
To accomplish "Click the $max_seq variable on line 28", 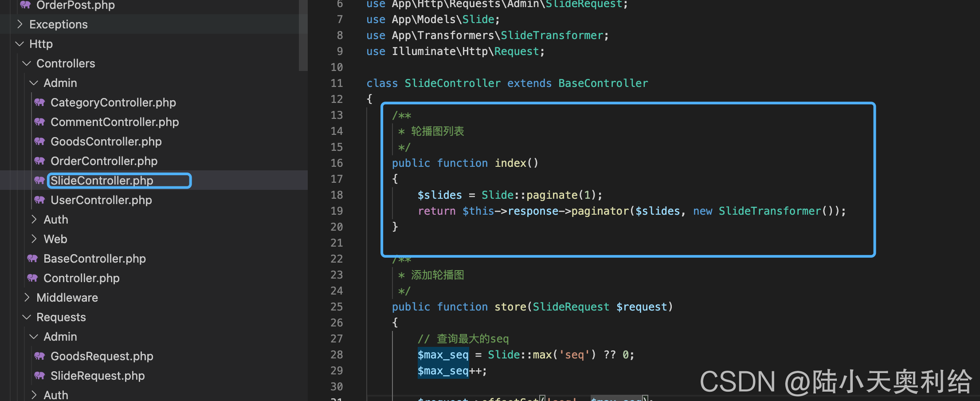I will coord(443,354).
